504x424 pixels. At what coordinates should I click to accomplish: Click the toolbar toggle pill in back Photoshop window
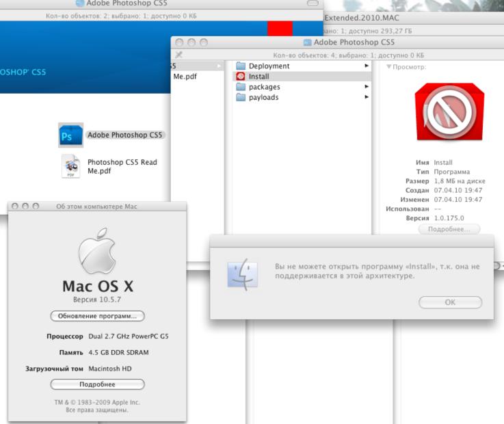(313, 3)
